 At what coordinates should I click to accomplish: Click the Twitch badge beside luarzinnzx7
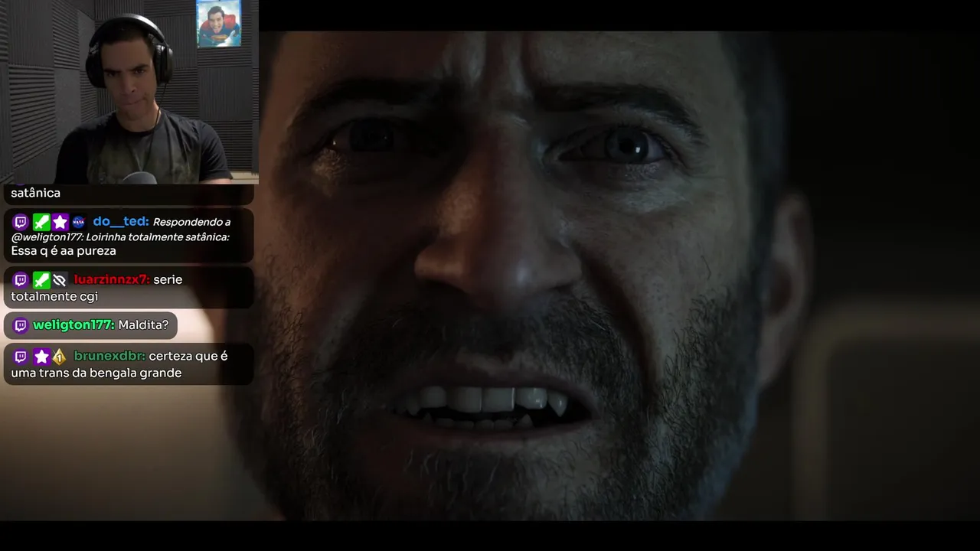coord(21,280)
